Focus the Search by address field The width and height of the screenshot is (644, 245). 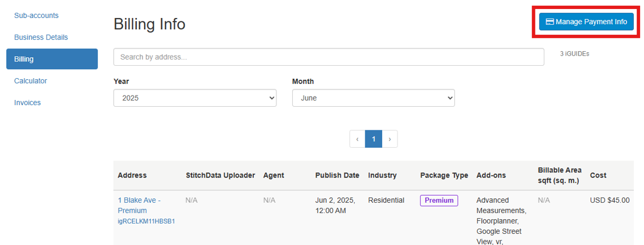[328, 57]
